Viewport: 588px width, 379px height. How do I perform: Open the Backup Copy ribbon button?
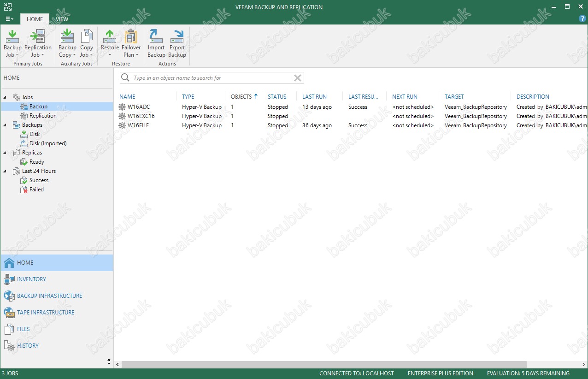coord(67,44)
